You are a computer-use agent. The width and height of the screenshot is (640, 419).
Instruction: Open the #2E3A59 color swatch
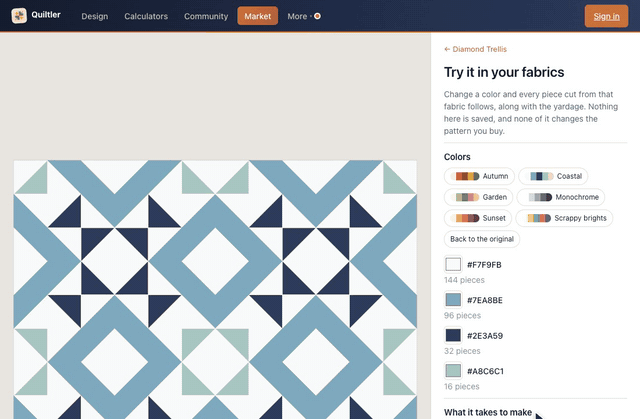click(x=453, y=335)
